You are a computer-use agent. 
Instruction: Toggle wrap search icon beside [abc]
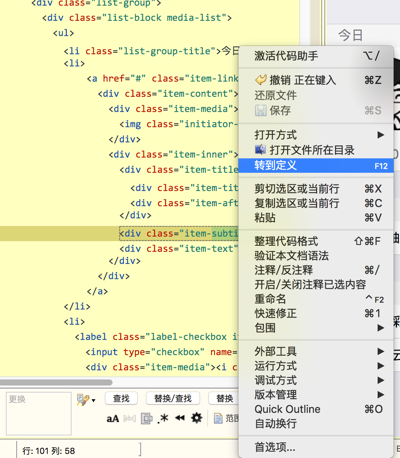[147, 418]
